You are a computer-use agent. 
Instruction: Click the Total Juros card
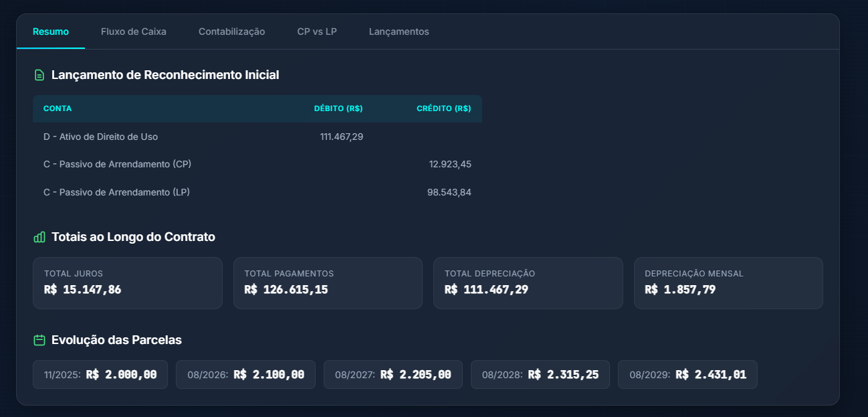click(127, 283)
